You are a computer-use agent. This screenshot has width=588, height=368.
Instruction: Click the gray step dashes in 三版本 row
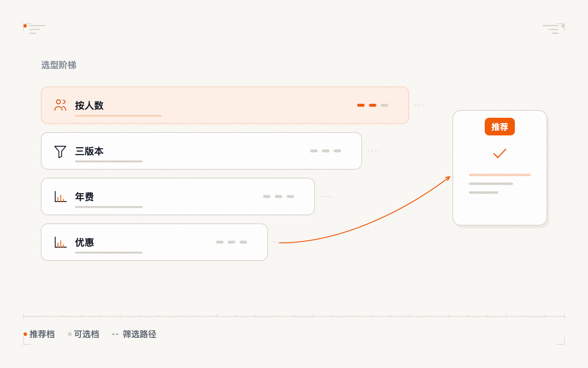coord(326,151)
